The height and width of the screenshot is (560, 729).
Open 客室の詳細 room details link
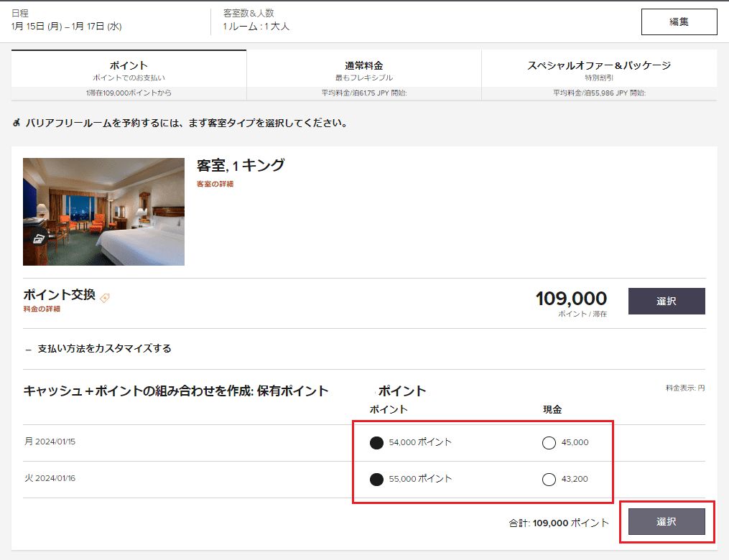215,184
